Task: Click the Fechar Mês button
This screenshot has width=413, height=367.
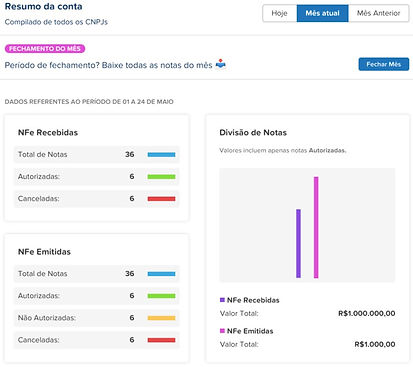Action: [x=384, y=64]
